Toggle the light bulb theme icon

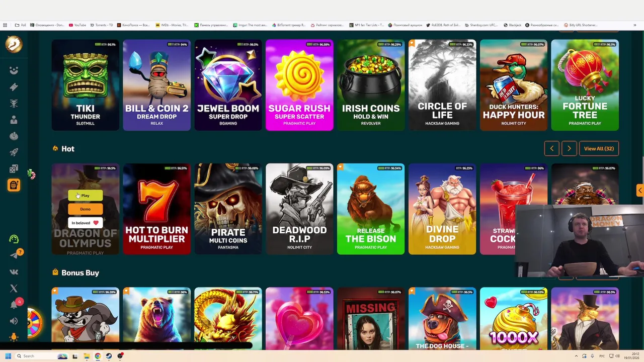pyautogui.click(x=14, y=337)
